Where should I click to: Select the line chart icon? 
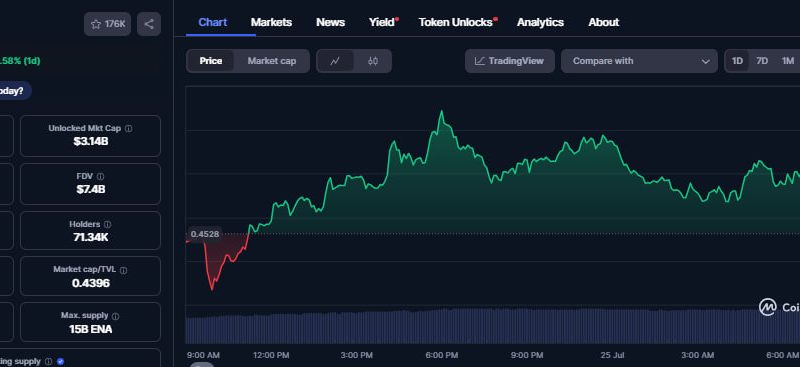pos(335,61)
